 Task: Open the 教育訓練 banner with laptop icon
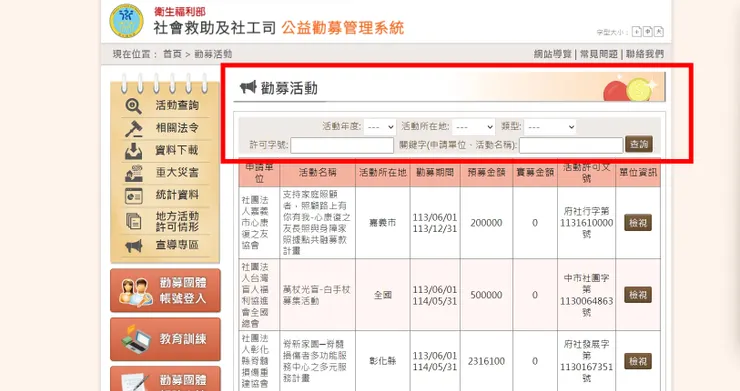point(165,339)
